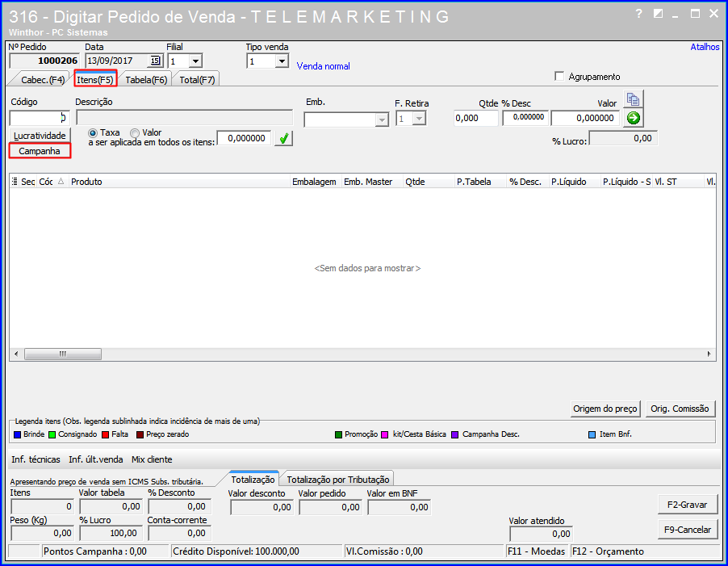Sort by the P.Tabela column header
This screenshot has width=728, height=566.
point(480,182)
